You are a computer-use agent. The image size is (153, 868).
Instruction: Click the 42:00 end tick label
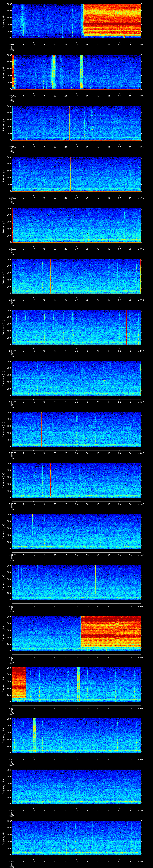pos(141,555)
